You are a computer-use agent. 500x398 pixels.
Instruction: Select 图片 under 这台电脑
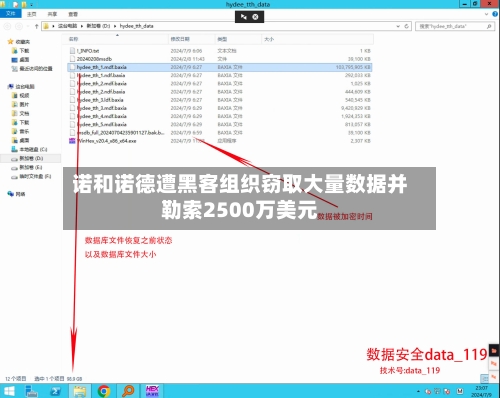pos(24,104)
